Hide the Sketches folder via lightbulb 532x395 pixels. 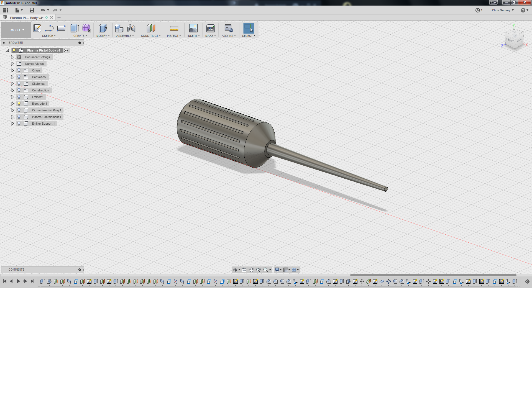point(19,84)
